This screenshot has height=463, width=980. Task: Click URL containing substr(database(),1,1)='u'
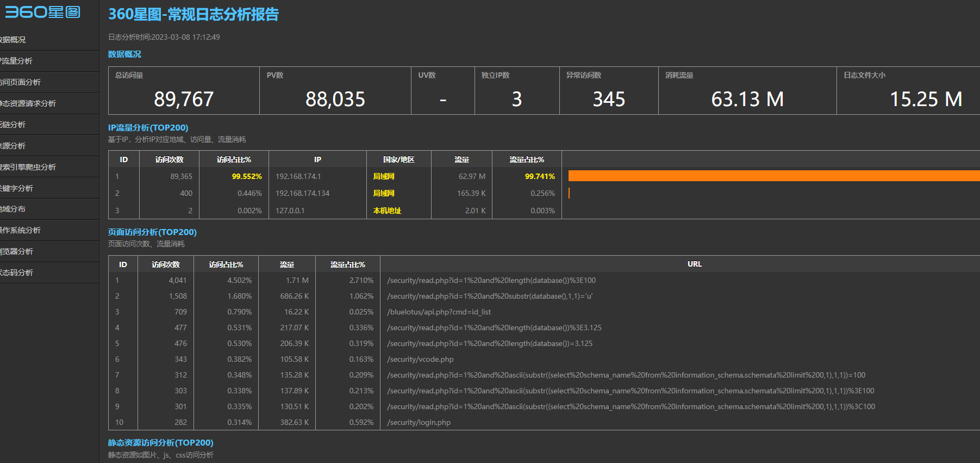[x=490, y=296]
